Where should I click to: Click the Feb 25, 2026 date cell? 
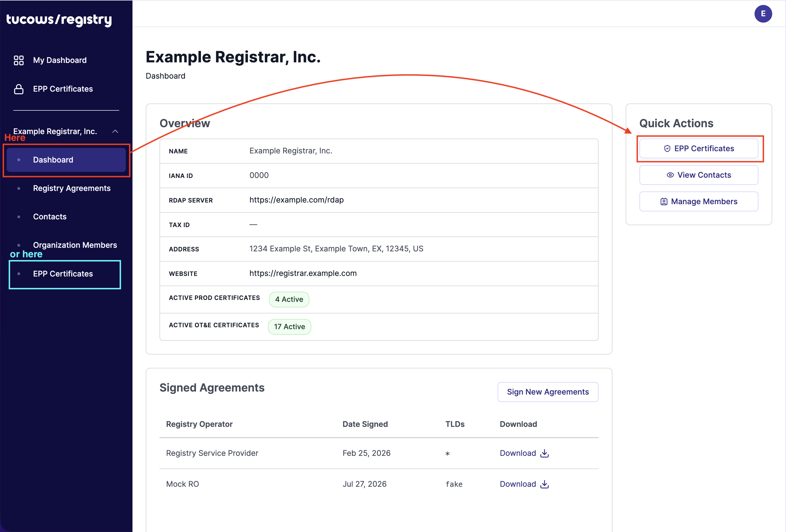click(366, 453)
